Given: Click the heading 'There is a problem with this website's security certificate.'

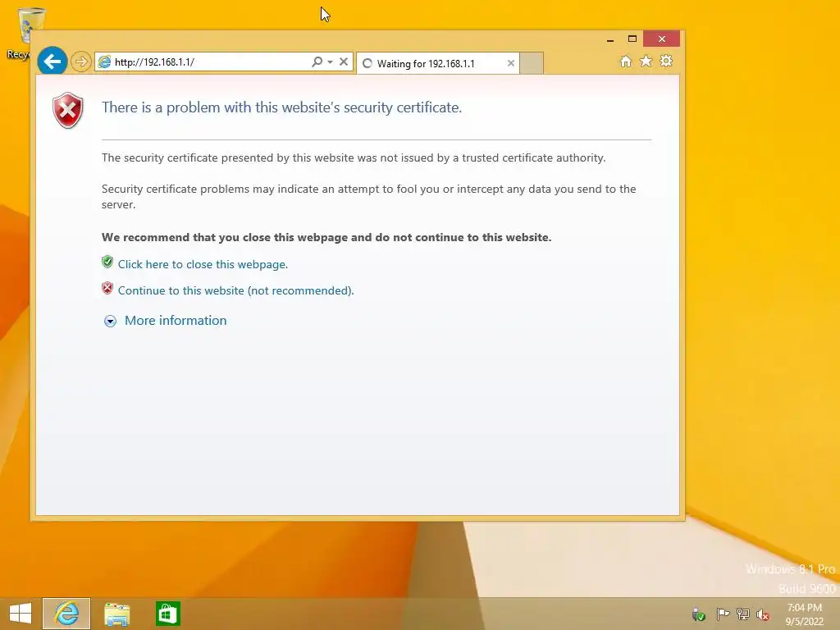Looking at the screenshot, I should tap(282, 107).
